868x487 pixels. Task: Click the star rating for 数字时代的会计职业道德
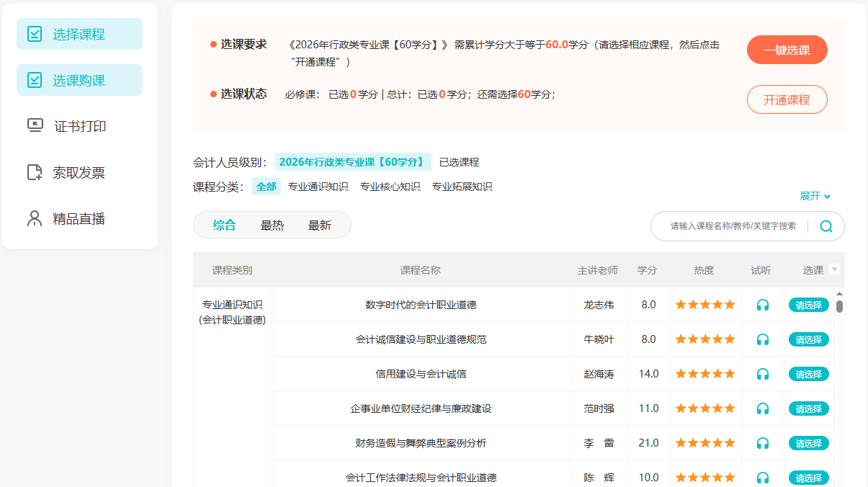[705, 305]
